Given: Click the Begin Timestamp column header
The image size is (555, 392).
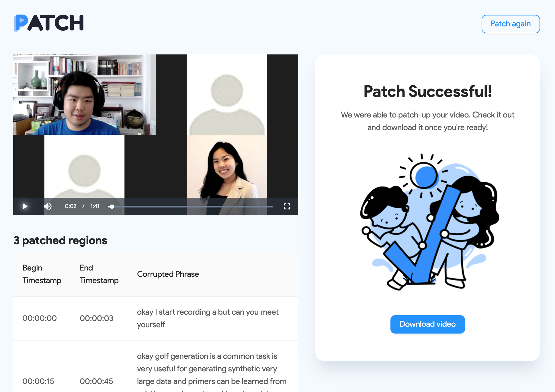Looking at the screenshot, I should [x=42, y=274].
